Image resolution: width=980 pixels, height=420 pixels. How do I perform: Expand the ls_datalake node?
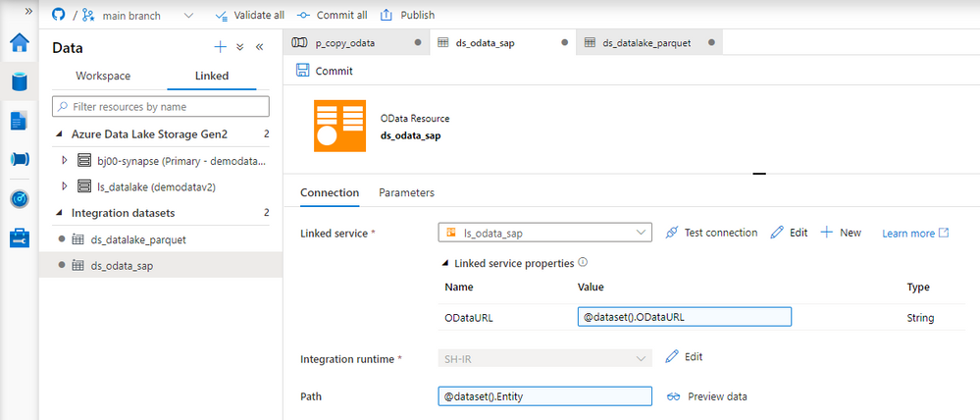click(x=64, y=186)
